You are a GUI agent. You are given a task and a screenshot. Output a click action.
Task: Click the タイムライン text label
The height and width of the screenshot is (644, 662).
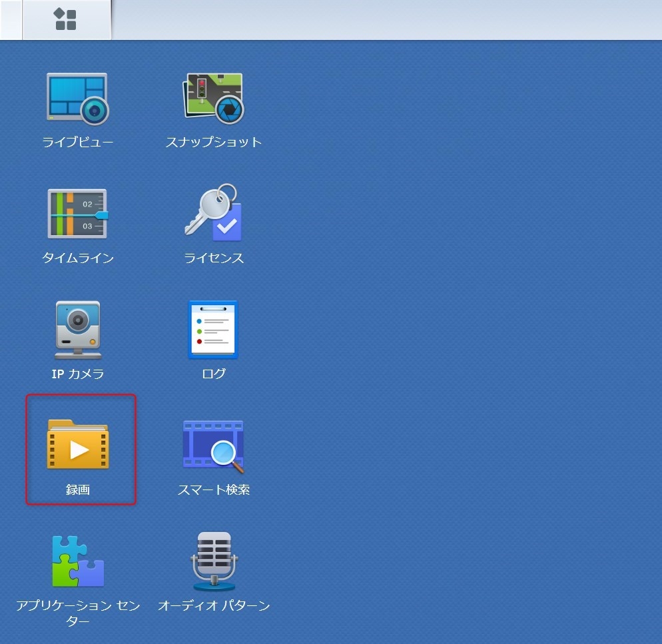(x=77, y=258)
